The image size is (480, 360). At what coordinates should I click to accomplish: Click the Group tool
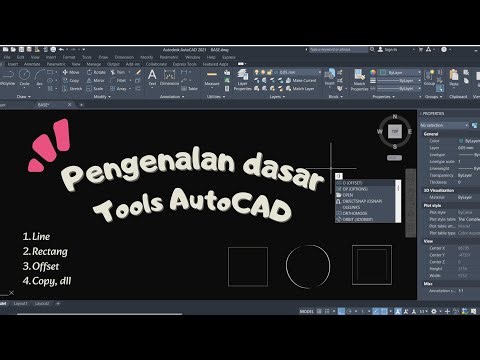pos(429,77)
